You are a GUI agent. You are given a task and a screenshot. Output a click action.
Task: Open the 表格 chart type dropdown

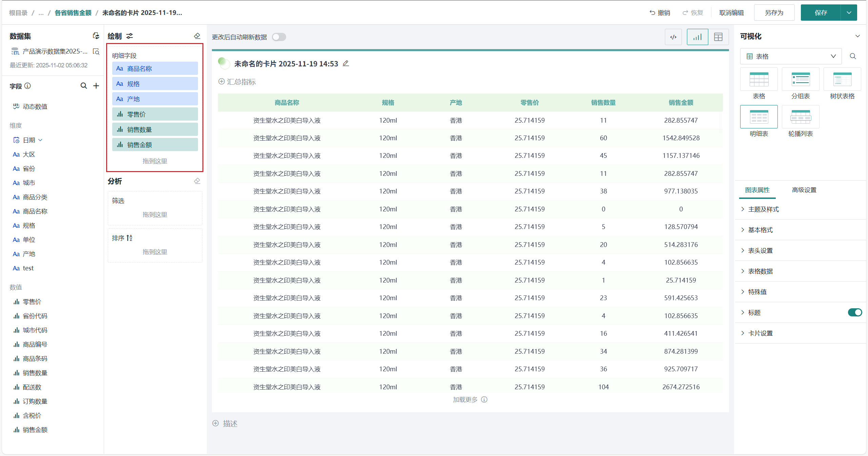pos(790,56)
